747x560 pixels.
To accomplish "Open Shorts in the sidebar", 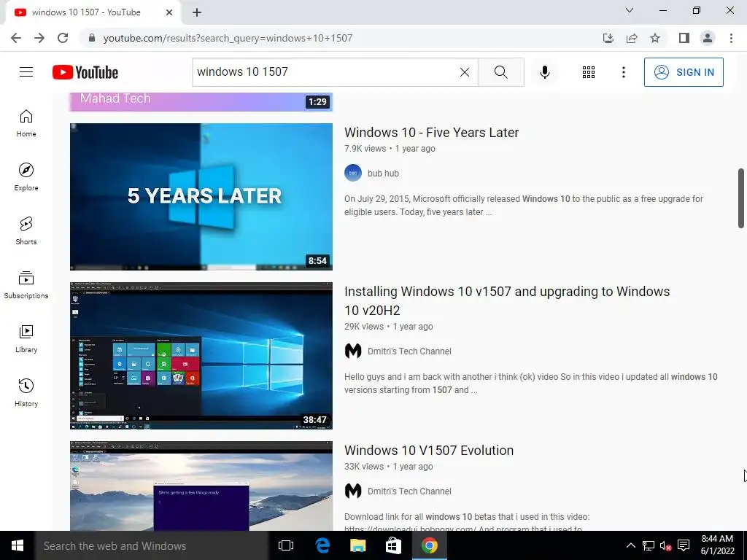I will click(26, 231).
